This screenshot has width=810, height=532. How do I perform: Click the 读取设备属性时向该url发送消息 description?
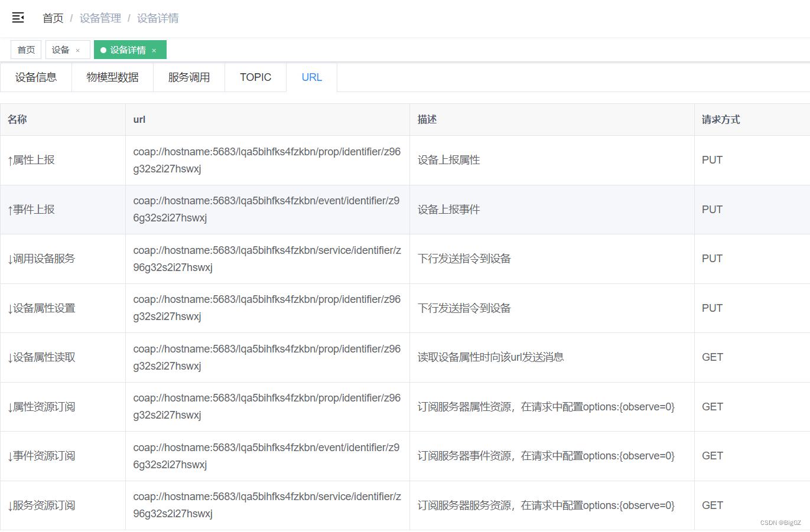click(x=490, y=357)
